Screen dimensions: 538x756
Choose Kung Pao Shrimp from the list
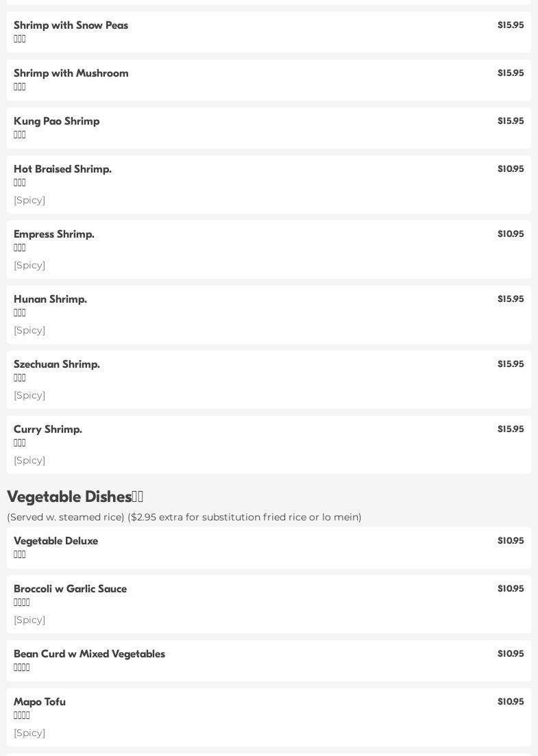coord(269,128)
